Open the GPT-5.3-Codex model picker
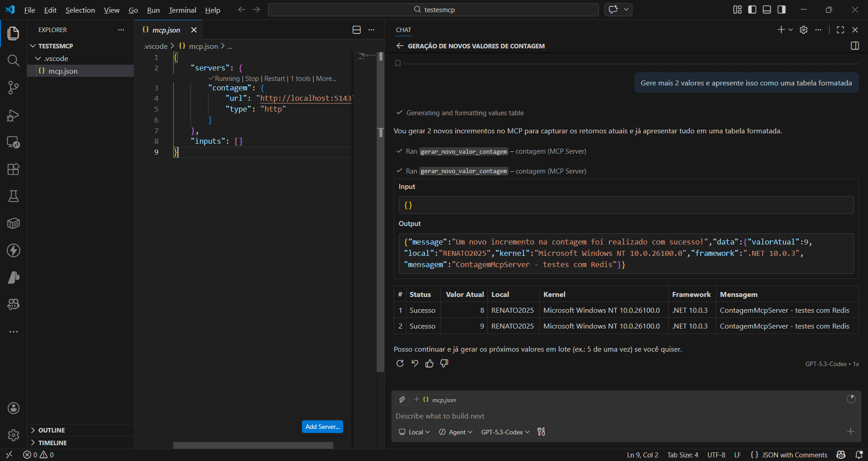868x461 pixels. (505, 432)
